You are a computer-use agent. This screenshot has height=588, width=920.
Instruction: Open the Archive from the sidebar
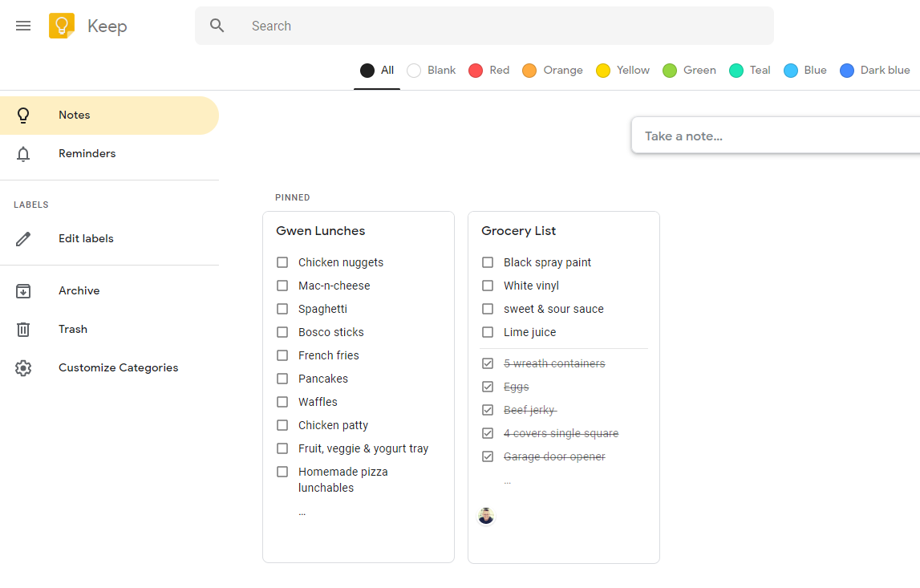79,290
